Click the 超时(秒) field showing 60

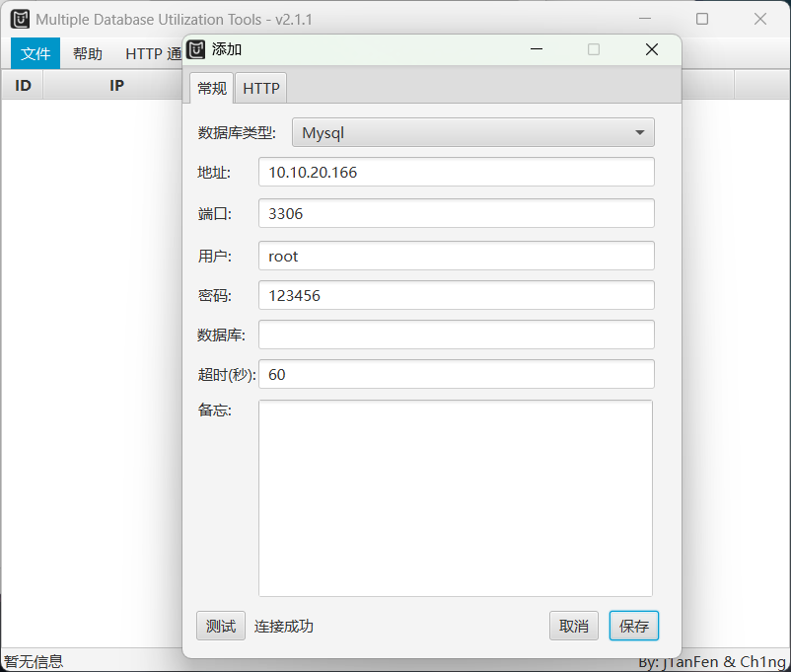point(456,374)
